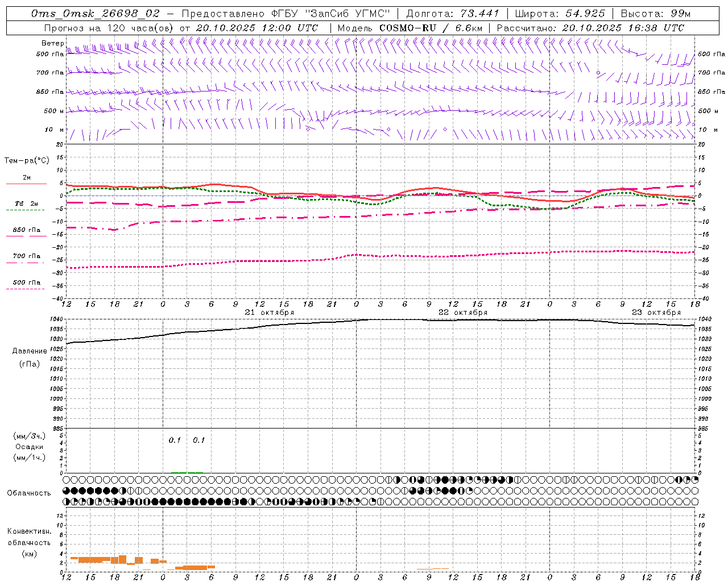
Task: Click the 23 октября date label
Action: tap(656, 312)
